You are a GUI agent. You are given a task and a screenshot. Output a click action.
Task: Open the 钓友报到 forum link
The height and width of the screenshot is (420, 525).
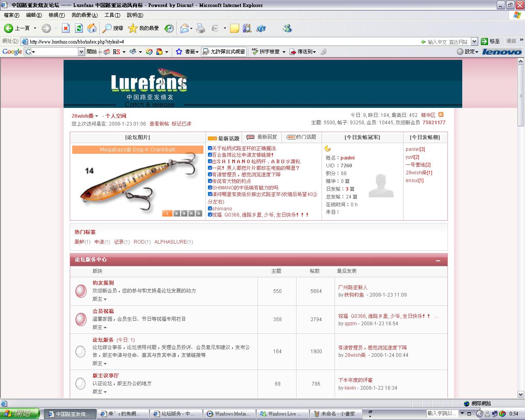pyautogui.click(x=103, y=283)
